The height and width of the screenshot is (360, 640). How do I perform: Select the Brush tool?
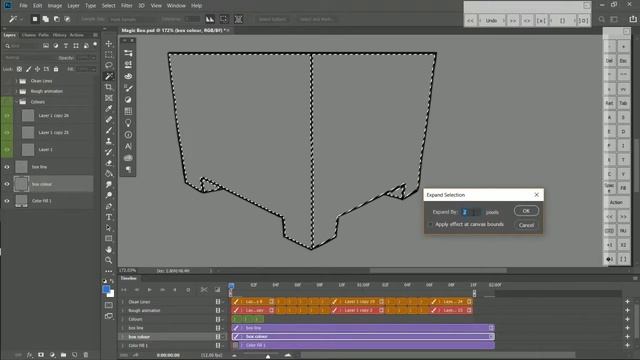pos(109,130)
